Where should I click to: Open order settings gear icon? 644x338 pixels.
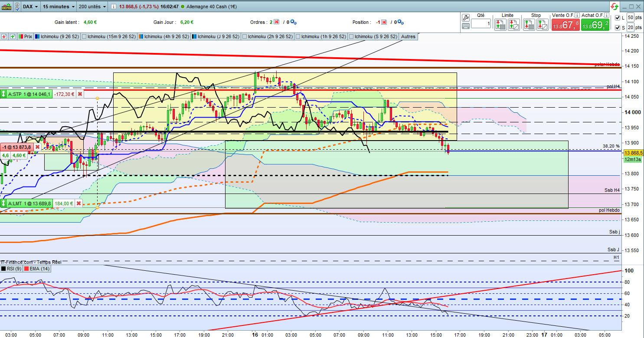294,22
